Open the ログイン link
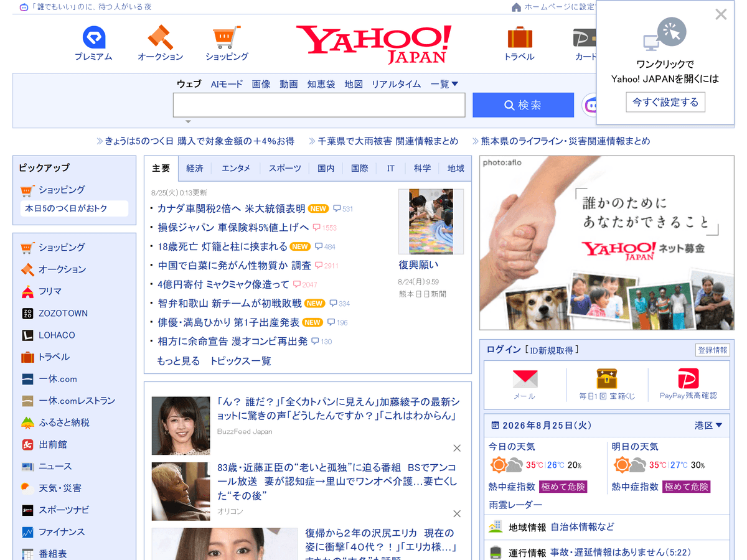Screen dimensions: 747x560 coord(504,350)
